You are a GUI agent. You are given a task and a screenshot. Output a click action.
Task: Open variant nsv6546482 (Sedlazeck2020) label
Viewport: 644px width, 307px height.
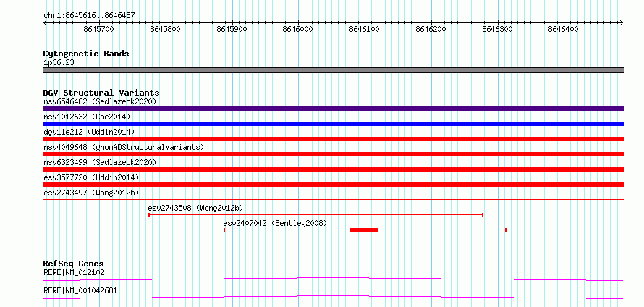click(100, 101)
